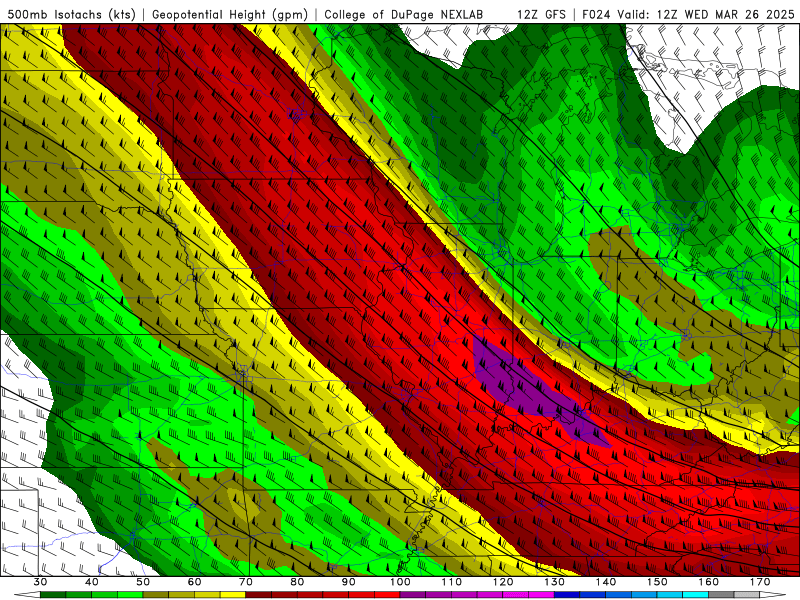Click the 140 label on the color scale

[606, 582]
